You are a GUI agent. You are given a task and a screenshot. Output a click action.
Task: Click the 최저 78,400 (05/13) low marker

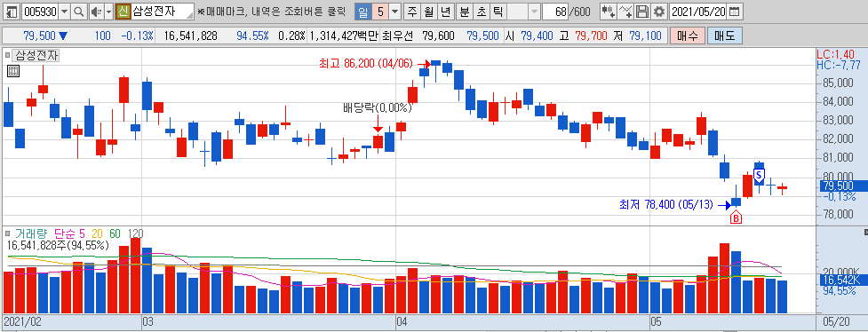tap(666, 205)
